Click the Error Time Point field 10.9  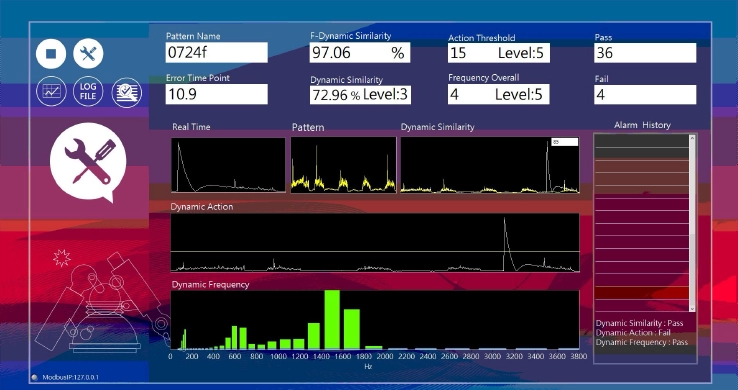[x=217, y=94]
